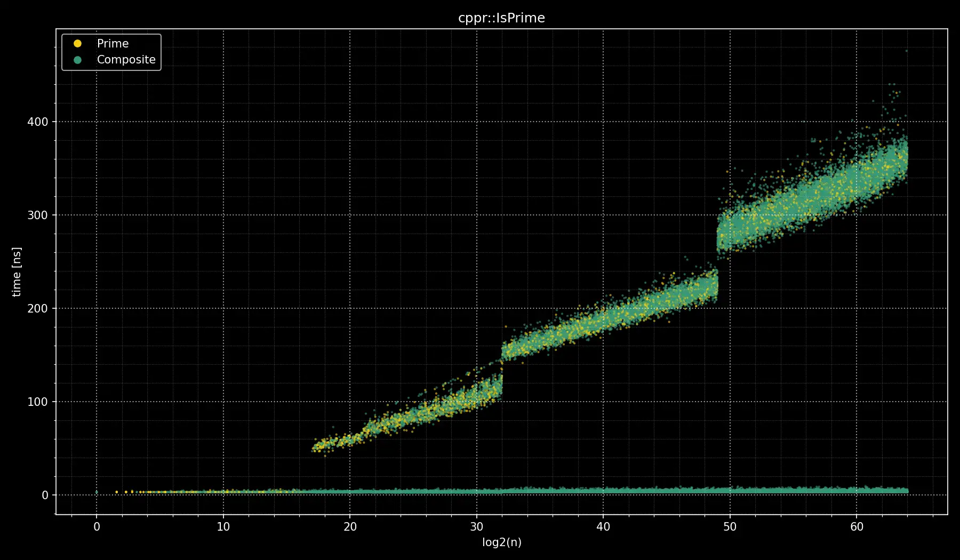
Task: Click the green Composite legend marker
Action: [x=77, y=60]
